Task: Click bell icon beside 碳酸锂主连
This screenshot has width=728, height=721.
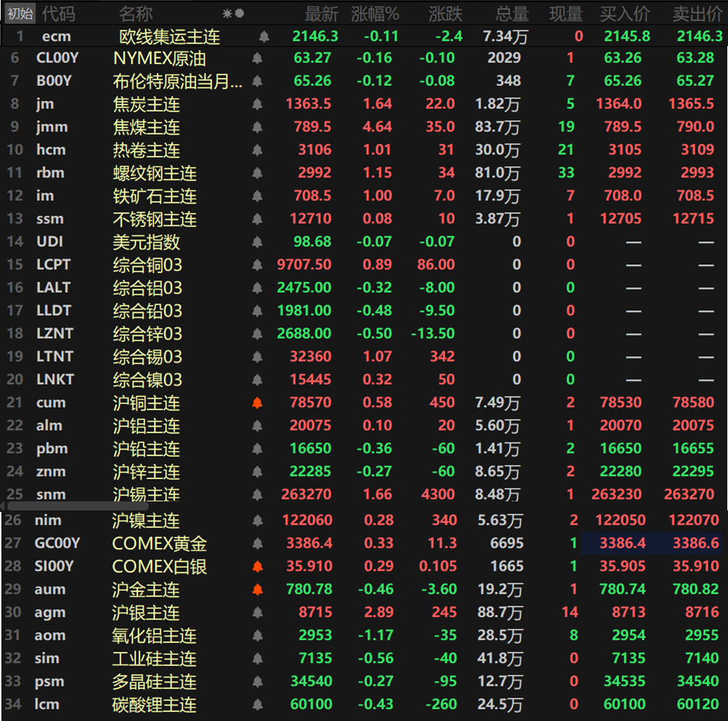Action: [x=258, y=705]
